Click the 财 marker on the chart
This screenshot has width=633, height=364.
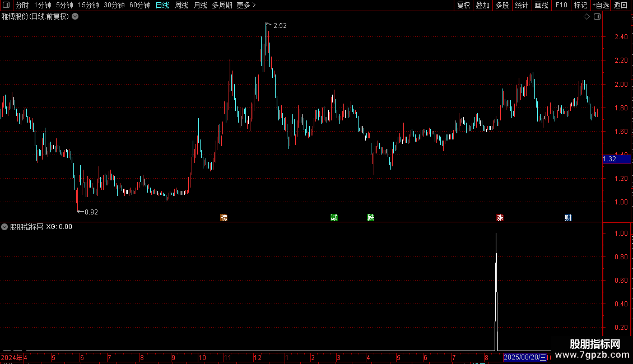click(x=568, y=217)
